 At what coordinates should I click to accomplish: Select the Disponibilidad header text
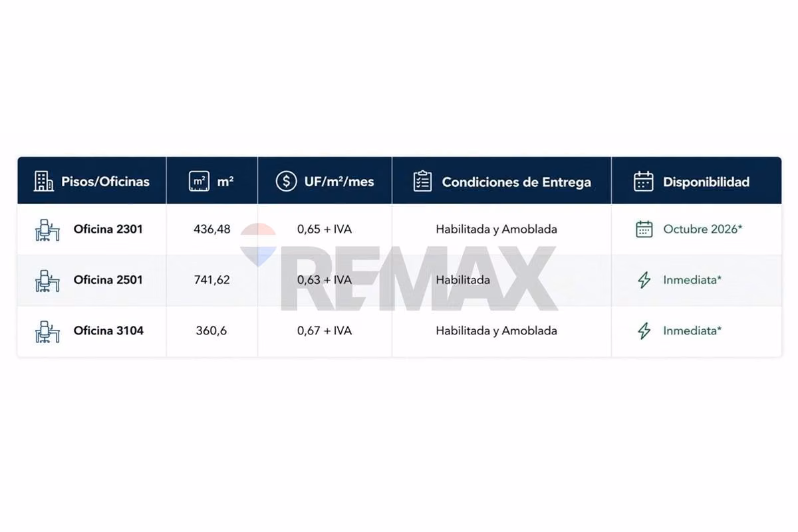click(706, 182)
